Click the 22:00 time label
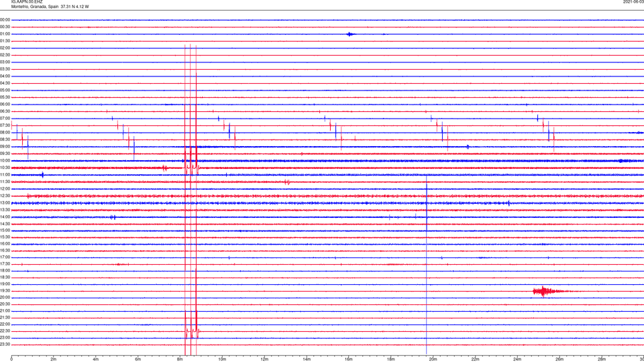The width and height of the screenshot is (644, 362). pos(5,324)
